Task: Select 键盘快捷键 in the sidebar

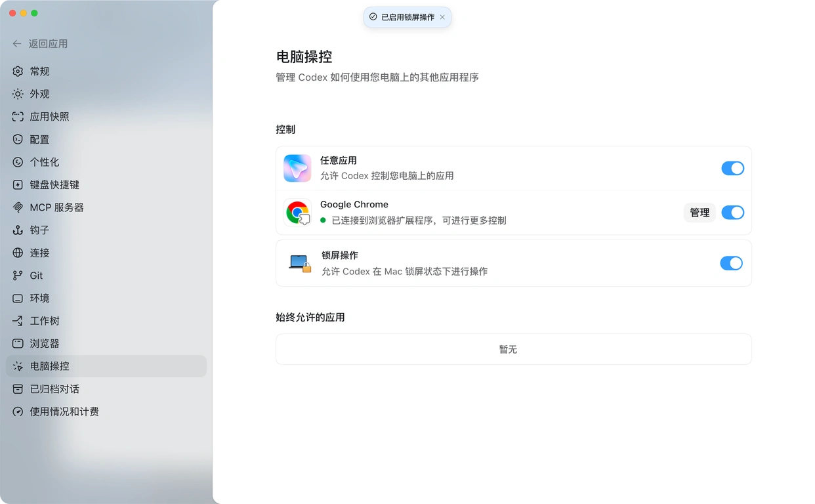Action: (x=106, y=185)
